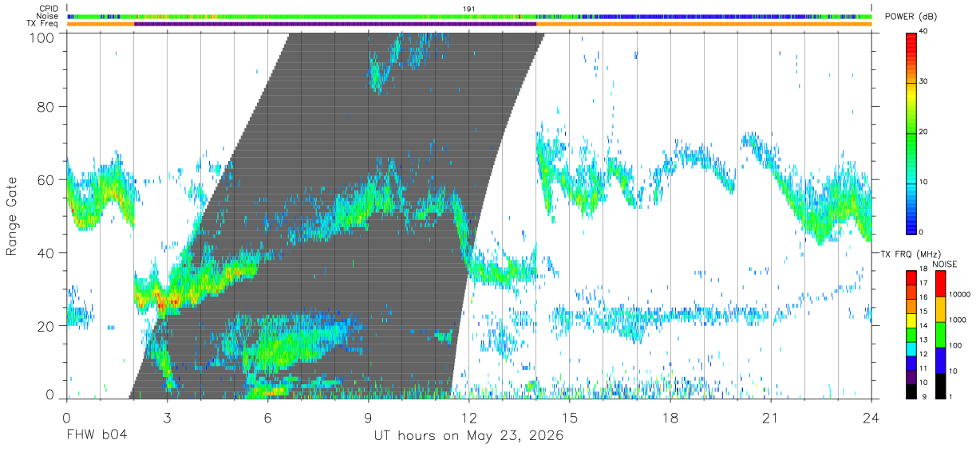This screenshot has height=452, width=980.
Task: Click the y-axis tick label '100'
Action: coord(42,37)
